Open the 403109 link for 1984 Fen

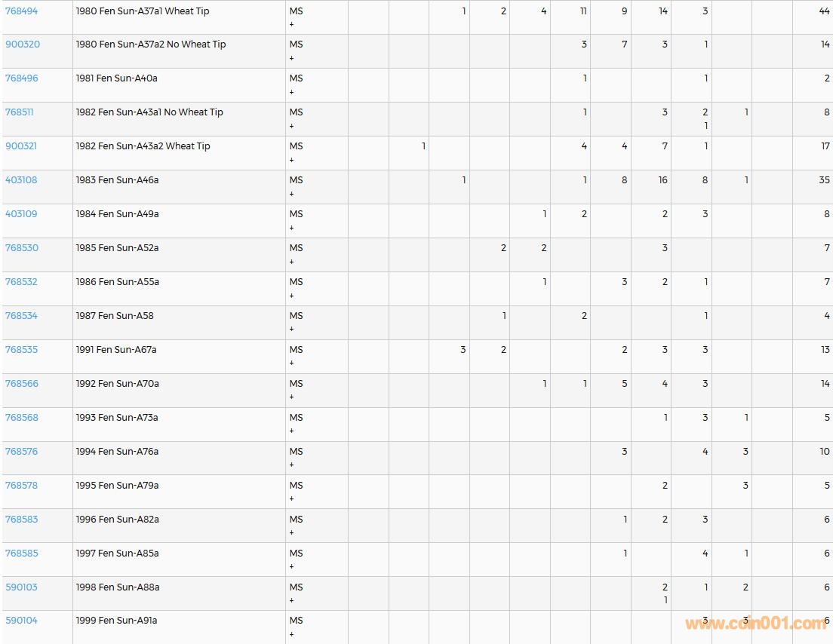[x=21, y=214]
